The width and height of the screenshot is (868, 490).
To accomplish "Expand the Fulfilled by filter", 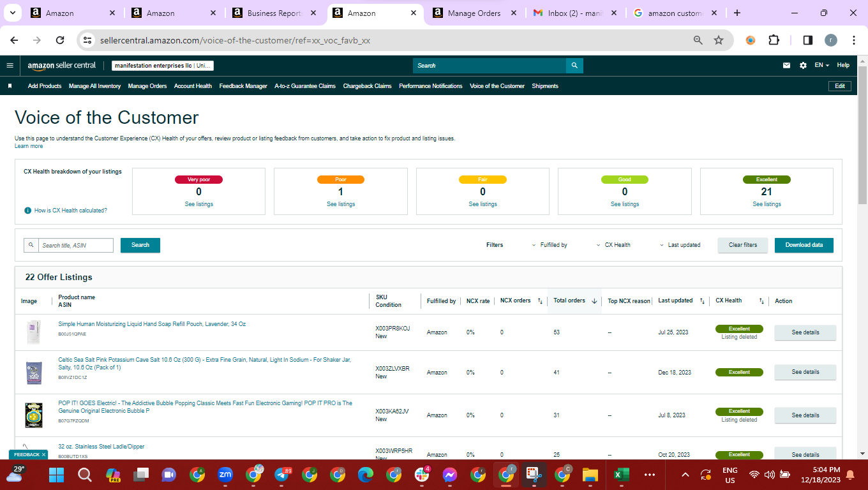I will coord(550,245).
